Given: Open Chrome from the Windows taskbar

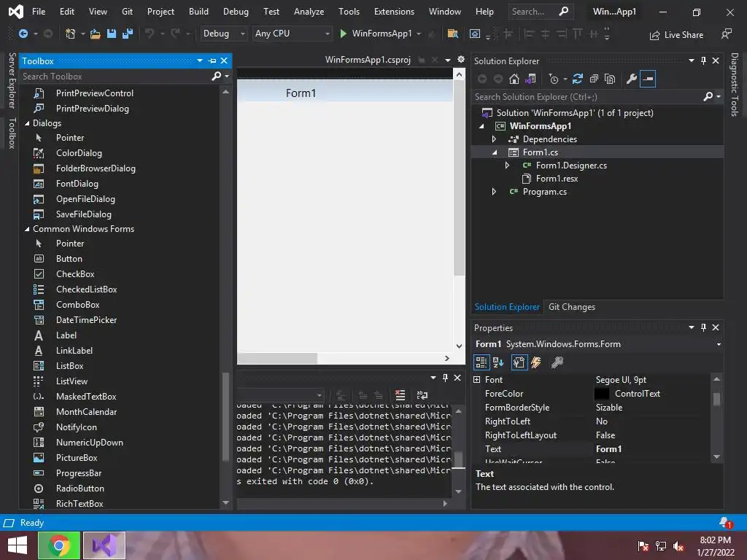Looking at the screenshot, I should click(59, 545).
